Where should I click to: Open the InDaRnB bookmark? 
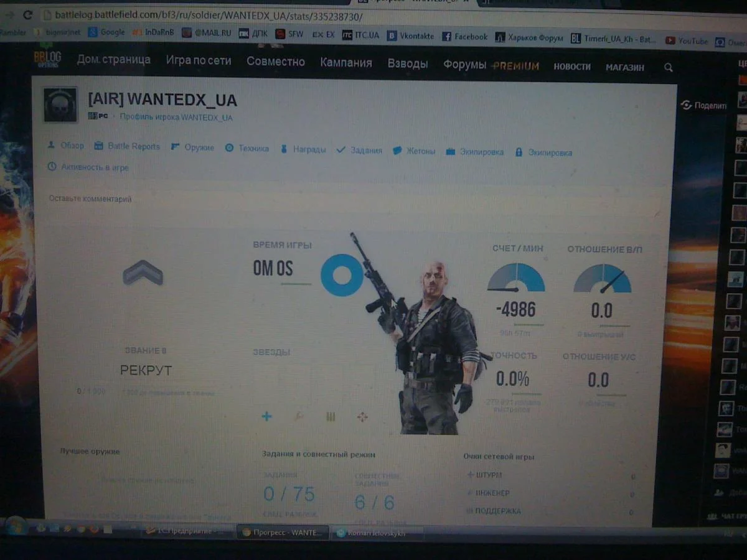pyautogui.click(x=154, y=32)
